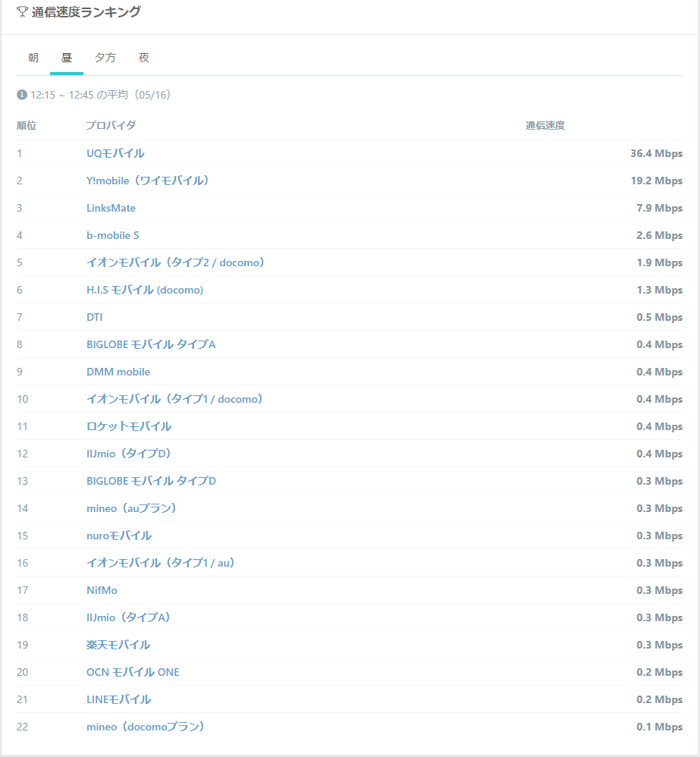Click BIGLOBE モバイル タイプA link
Viewport: 700px width, 757px height.
click(151, 344)
